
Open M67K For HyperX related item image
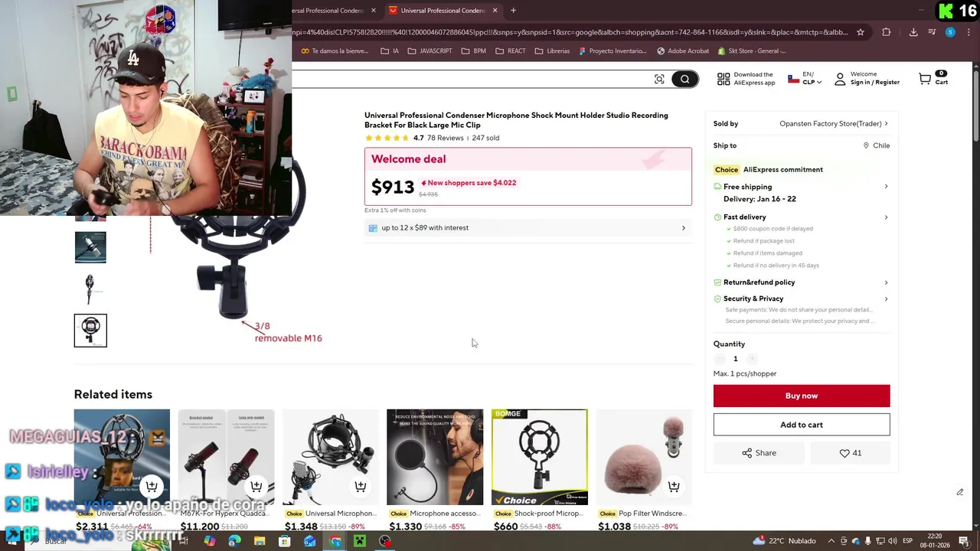pos(226,457)
